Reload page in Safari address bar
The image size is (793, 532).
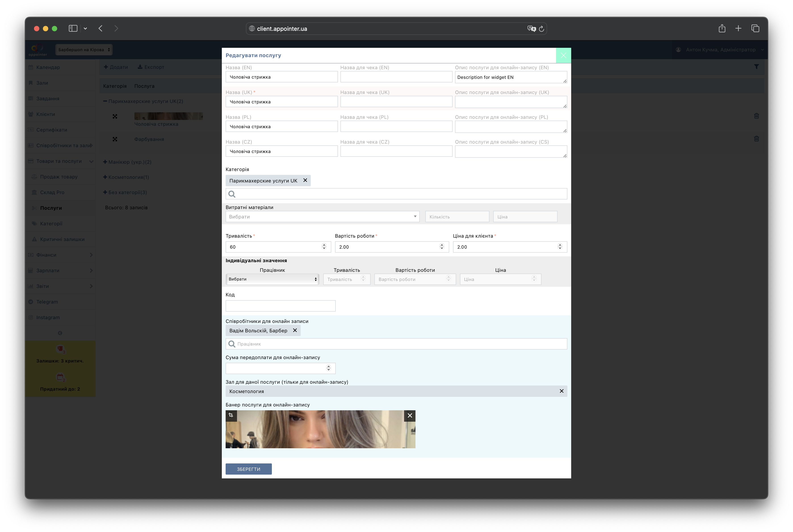(541, 29)
